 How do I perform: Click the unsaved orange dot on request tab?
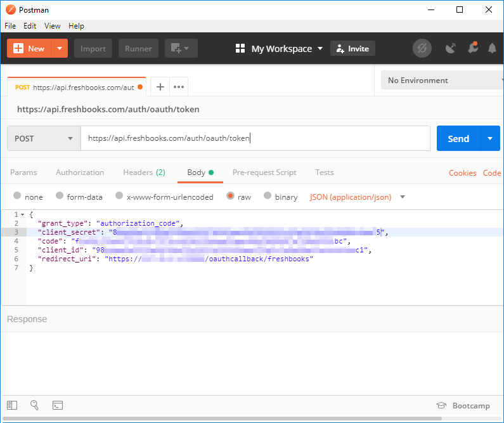tap(140, 87)
